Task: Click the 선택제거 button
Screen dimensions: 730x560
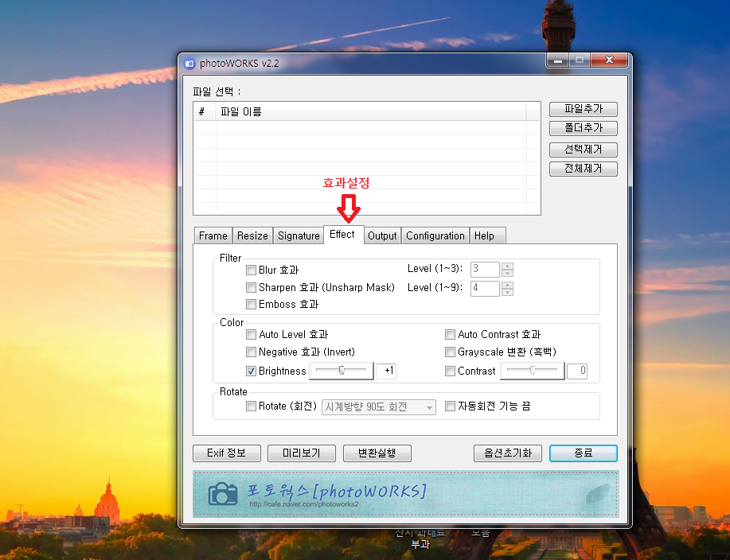Action: tap(584, 150)
